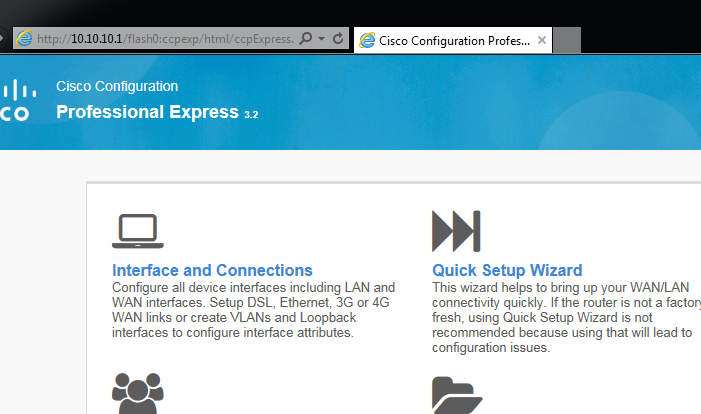Expand the address bar dropdown arrow

coord(321,39)
